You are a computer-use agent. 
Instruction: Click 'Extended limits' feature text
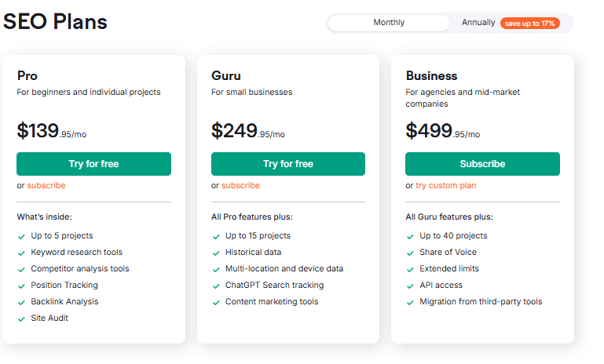(449, 268)
